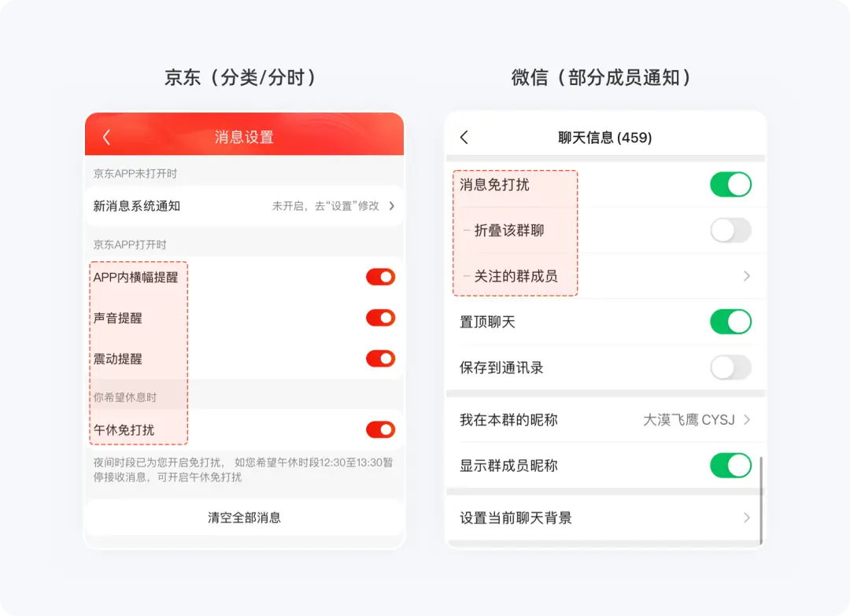Toggle 午休免打扰 switch
850x616 pixels.
click(381, 430)
